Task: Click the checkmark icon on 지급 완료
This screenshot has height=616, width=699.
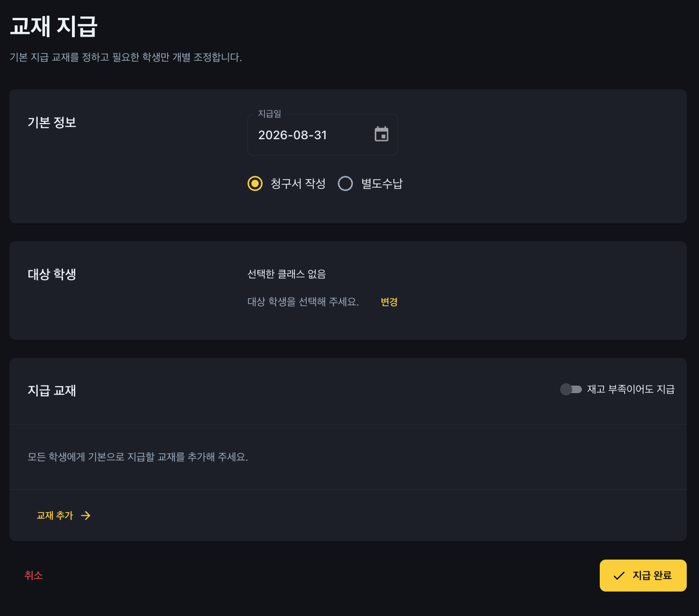Action: pyautogui.click(x=619, y=576)
